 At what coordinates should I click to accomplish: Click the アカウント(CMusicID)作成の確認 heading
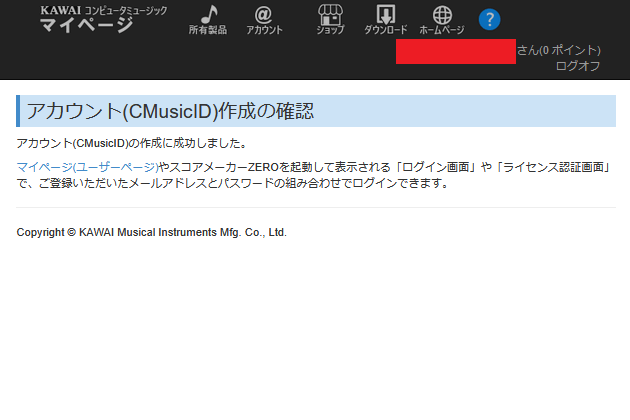click(171, 111)
